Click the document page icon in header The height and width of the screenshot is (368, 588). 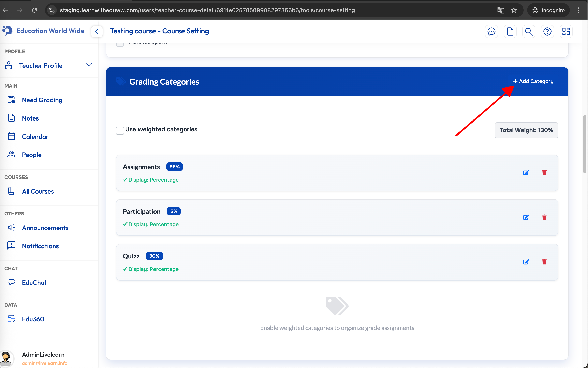coord(510,32)
